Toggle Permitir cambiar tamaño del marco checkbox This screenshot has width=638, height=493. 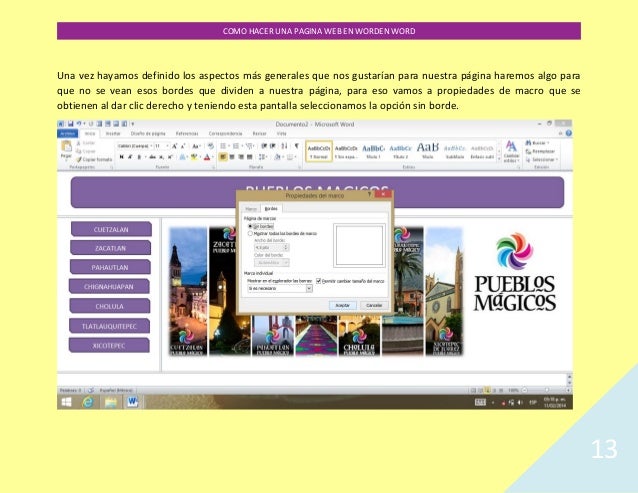point(319,281)
